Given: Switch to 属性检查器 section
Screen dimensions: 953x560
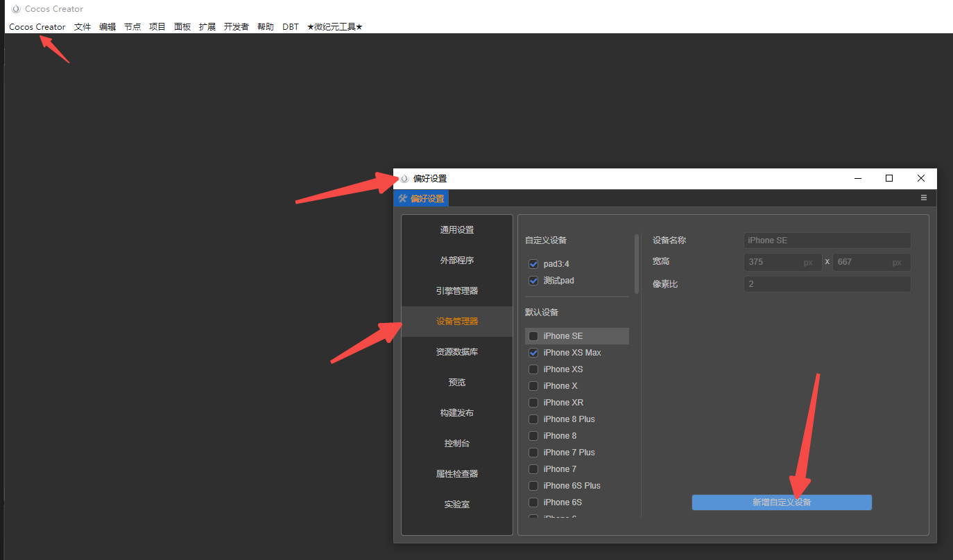Looking at the screenshot, I should point(457,474).
